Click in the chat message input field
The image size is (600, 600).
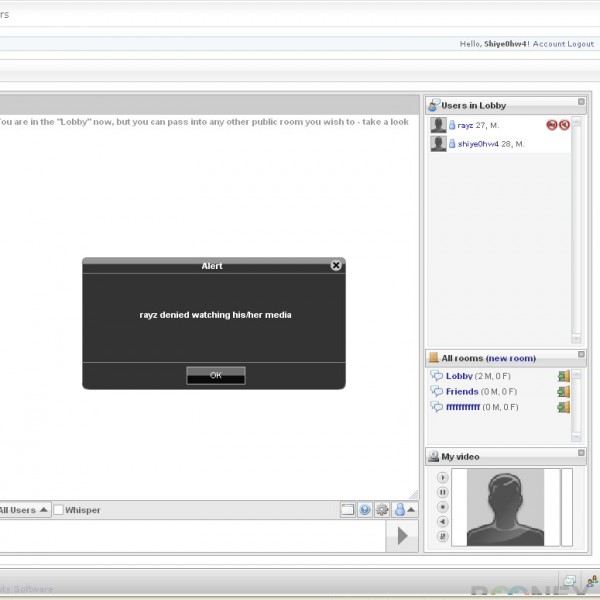[x=190, y=535]
